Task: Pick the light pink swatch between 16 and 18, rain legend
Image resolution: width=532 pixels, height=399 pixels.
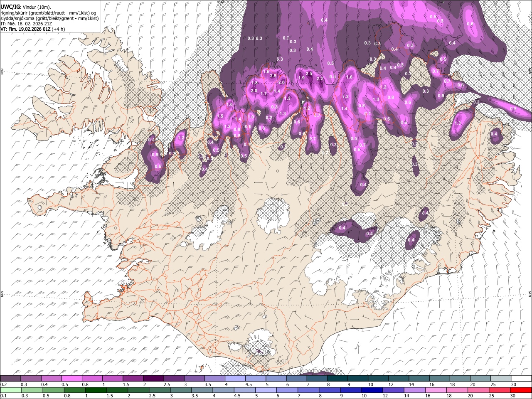Action: [436, 390]
